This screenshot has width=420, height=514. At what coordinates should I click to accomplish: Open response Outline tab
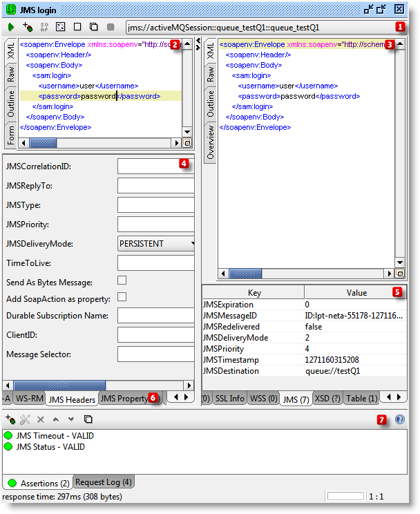coord(211,104)
